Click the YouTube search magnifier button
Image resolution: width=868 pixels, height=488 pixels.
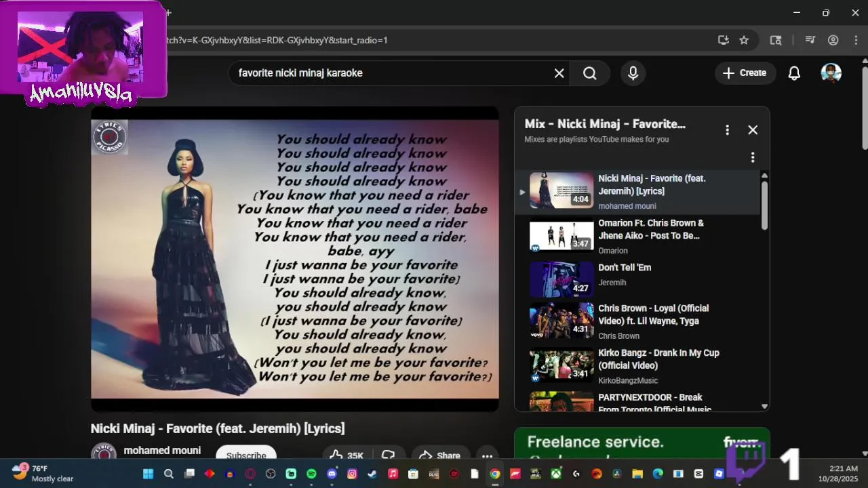tap(590, 73)
